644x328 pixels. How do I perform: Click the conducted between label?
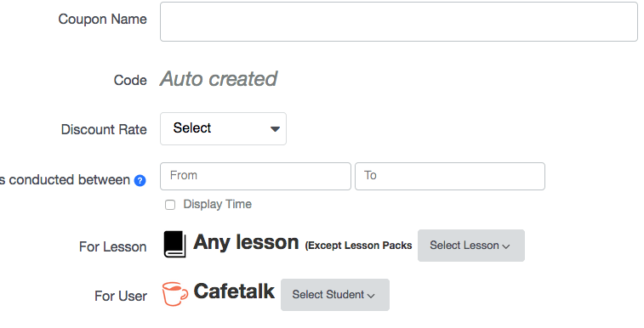coord(65,180)
